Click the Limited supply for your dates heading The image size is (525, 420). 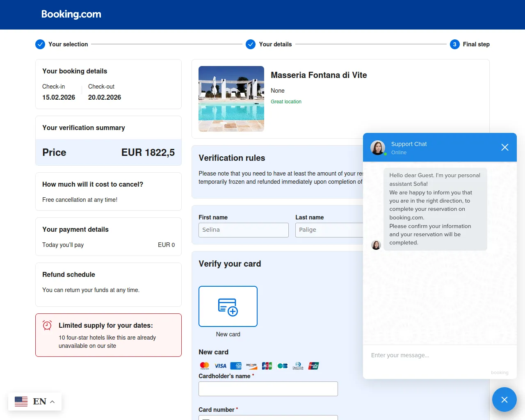(x=106, y=325)
